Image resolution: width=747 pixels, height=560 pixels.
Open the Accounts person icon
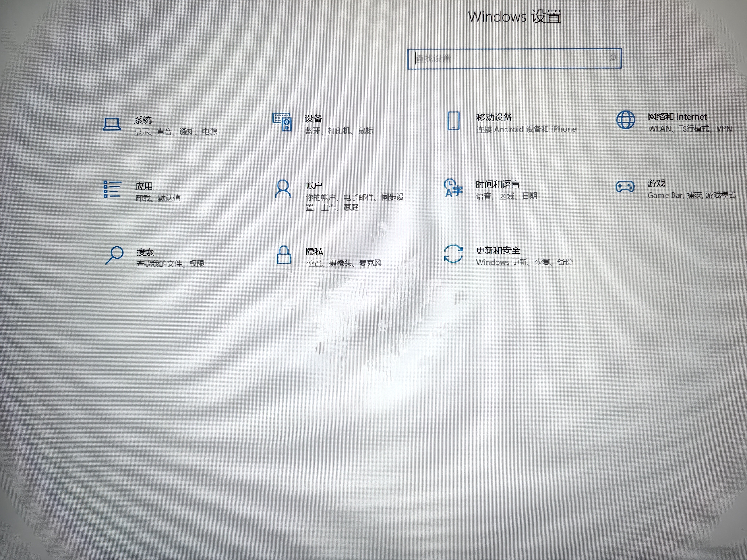point(283,189)
